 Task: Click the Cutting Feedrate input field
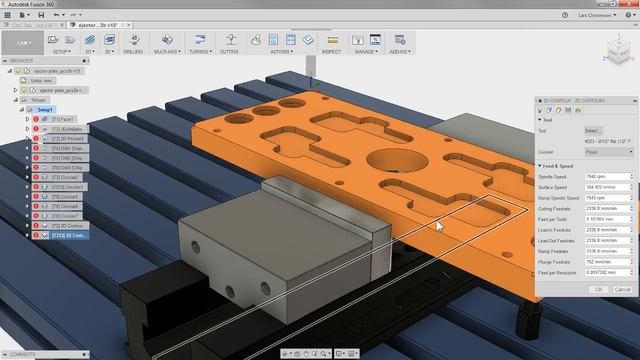click(x=607, y=209)
